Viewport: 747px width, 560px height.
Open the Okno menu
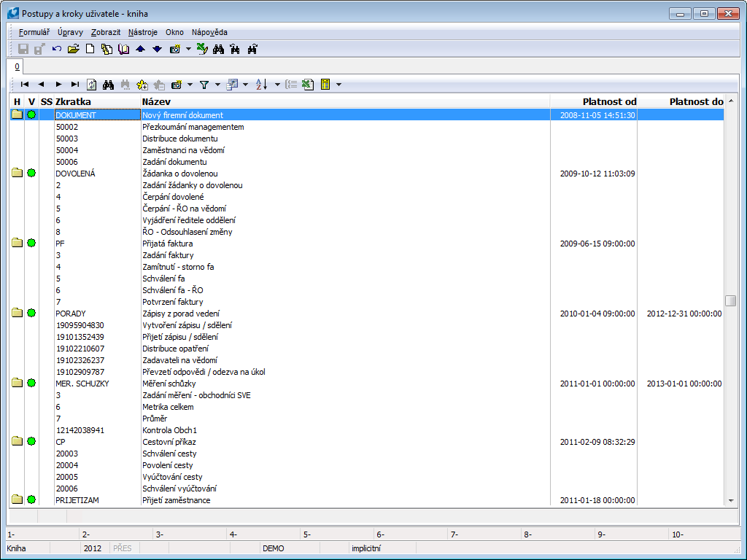tap(174, 32)
